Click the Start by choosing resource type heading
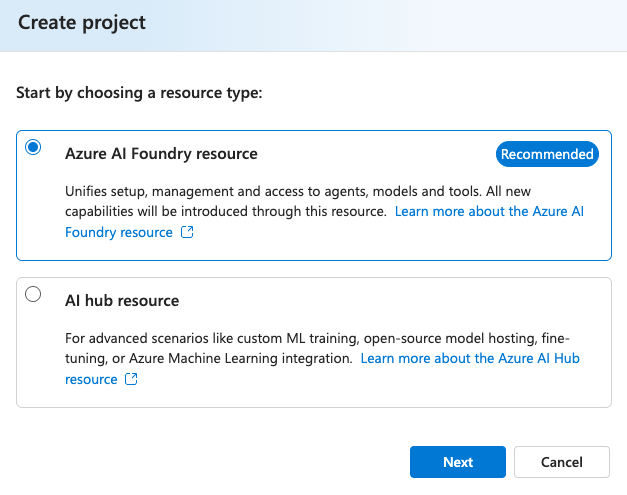Image resolution: width=627 pixels, height=495 pixels. point(139,93)
